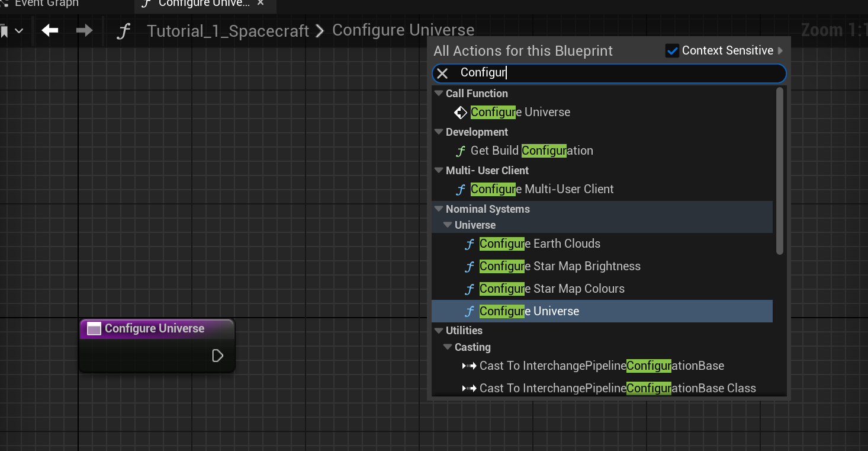Switch to the Event Graph tab
The width and height of the screenshot is (868, 451).
tap(46, 4)
